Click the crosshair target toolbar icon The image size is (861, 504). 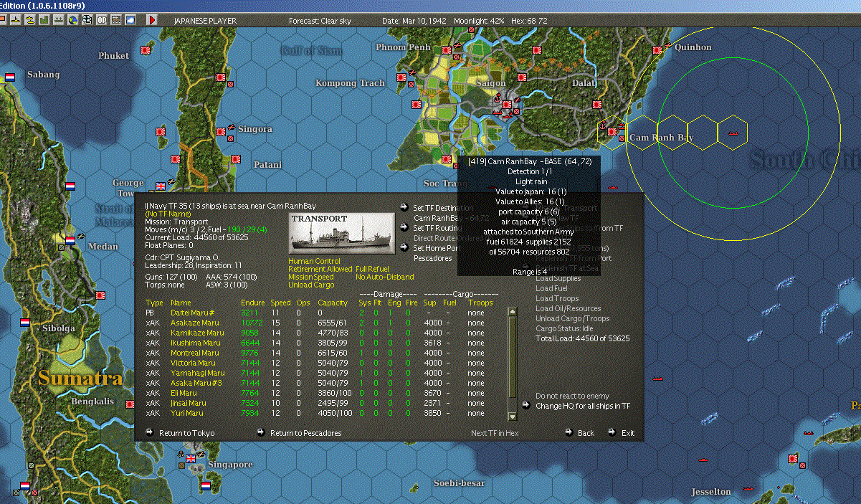pyautogui.click(x=87, y=20)
